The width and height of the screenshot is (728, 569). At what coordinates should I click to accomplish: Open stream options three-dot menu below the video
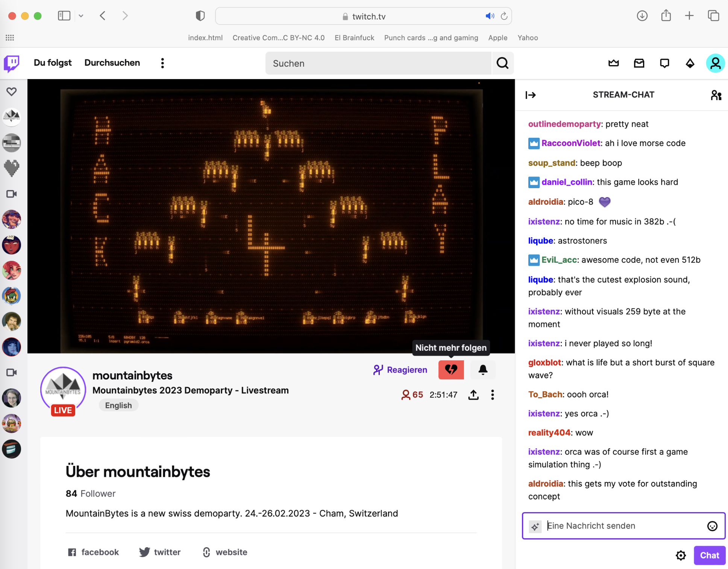tap(492, 395)
